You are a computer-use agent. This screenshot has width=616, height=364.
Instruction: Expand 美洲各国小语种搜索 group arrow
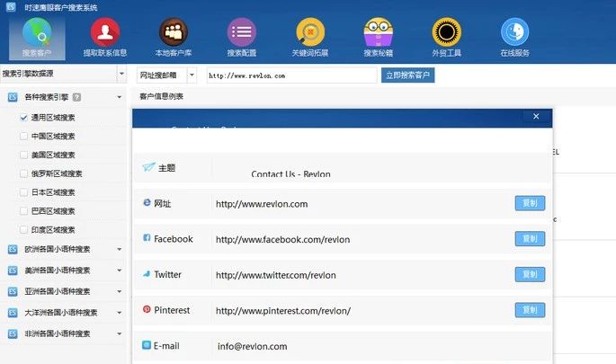coord(119,271)
